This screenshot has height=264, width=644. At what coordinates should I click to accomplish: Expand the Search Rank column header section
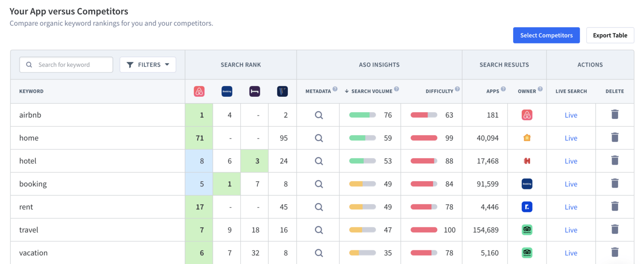(x=240, y=64)
